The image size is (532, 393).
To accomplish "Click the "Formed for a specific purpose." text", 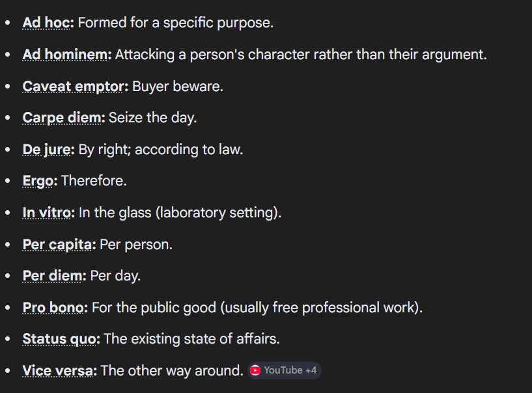I will 176,23.
